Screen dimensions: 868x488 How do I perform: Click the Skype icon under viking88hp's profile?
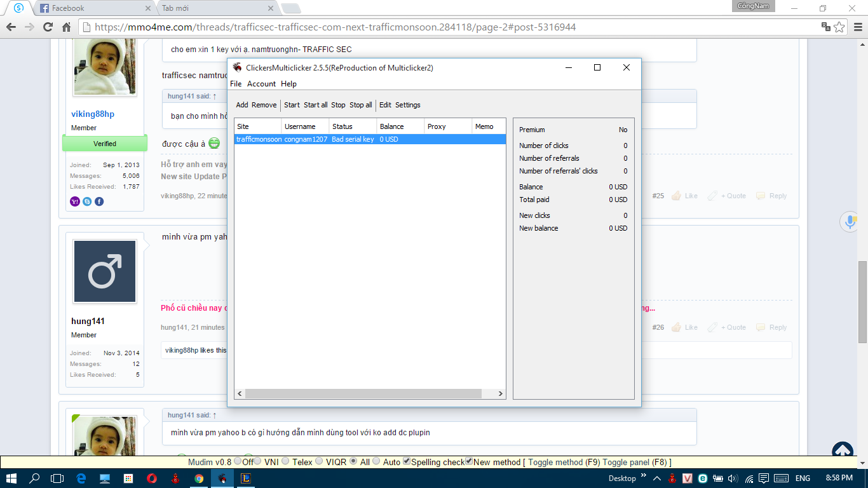[x=87, y=201]
